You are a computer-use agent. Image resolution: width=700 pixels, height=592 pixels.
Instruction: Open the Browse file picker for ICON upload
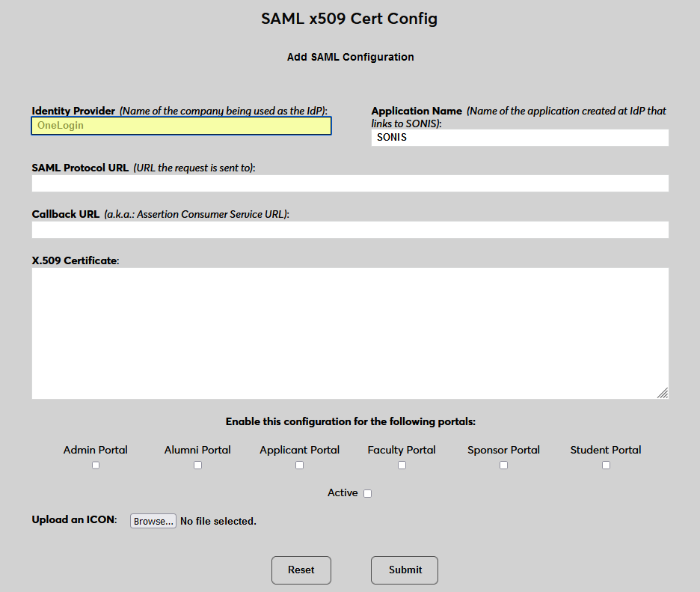pyautogui.click(x=153, y=520)
